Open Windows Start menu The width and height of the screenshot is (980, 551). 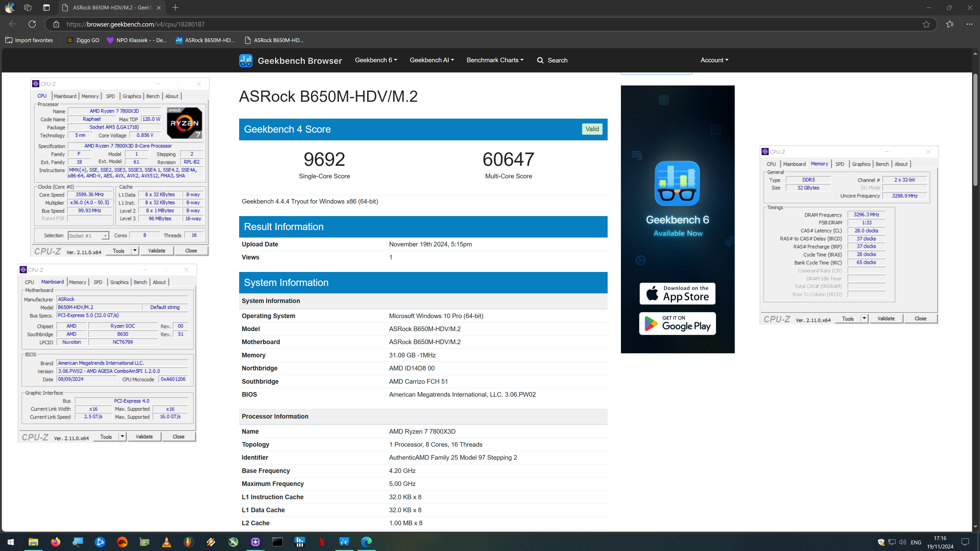coord(11,542)
